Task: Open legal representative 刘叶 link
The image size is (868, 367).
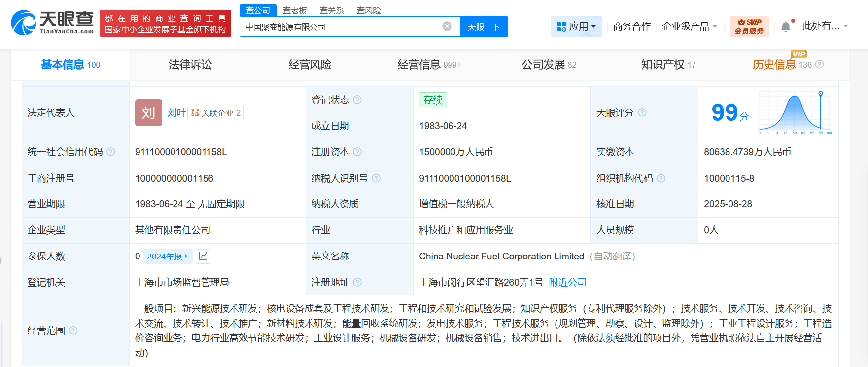Action: point(176,112)
